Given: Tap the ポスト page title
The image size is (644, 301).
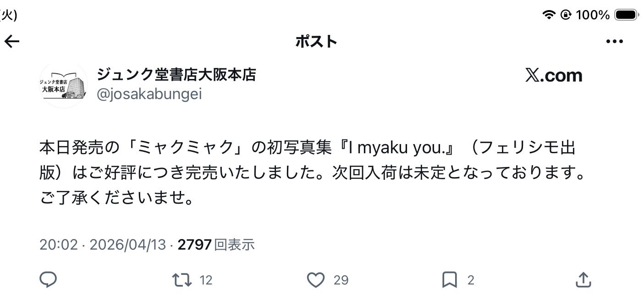Looking at the screenshot, I should coord(316,42).
